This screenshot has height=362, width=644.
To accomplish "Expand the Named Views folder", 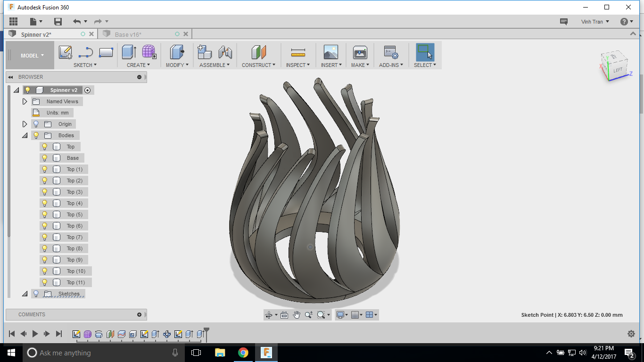I will coord(25,101).
